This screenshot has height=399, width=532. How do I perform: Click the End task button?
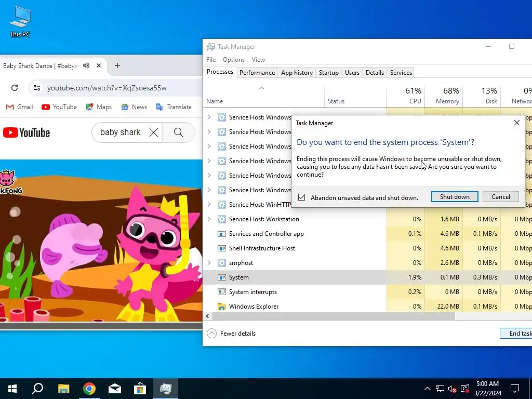pos(516,334)
